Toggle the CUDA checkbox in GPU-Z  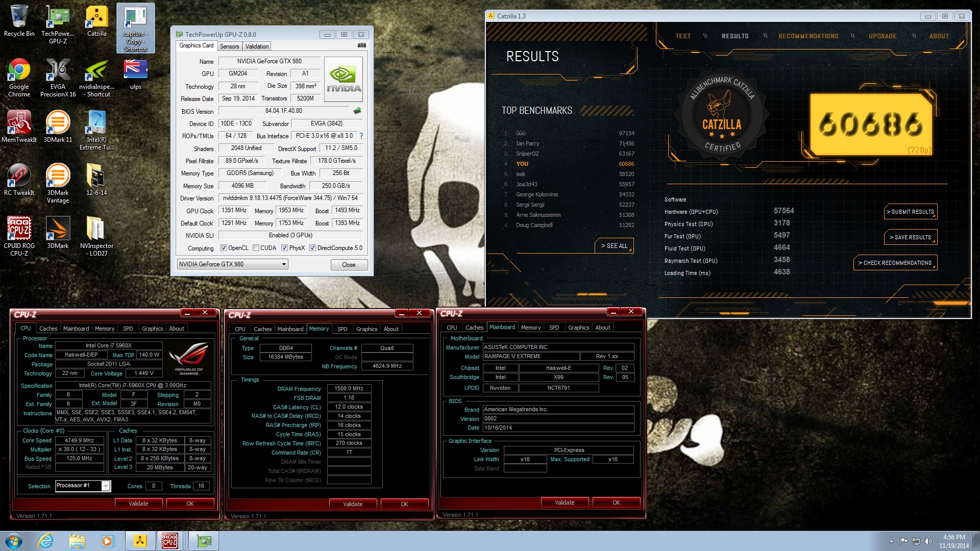(x=255, y=248)
